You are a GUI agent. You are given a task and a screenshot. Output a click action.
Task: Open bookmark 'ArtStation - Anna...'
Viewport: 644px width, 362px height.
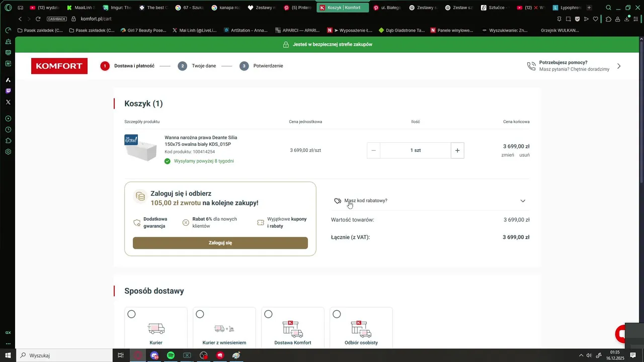point(246,30)
